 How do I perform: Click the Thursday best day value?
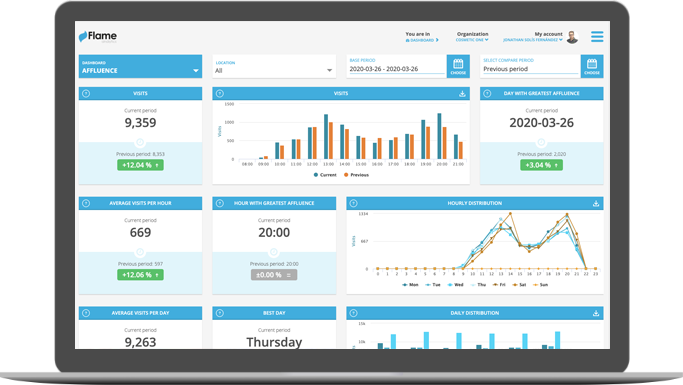point(274,342)
